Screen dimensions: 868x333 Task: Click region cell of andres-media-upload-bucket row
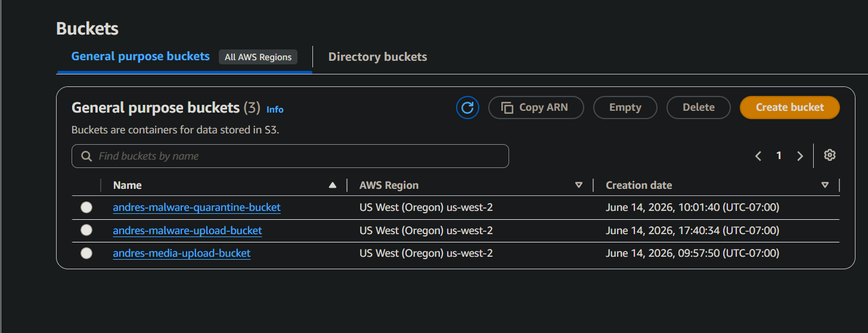pyautogui.click(x=426, y=253)
